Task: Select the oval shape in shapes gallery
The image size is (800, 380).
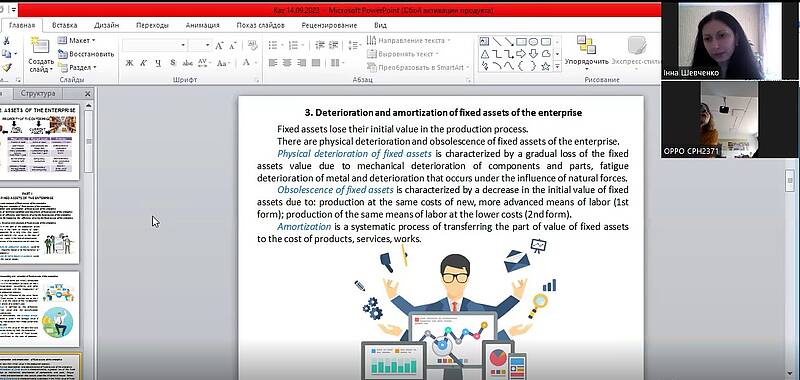Action: [x=533, y=42]
